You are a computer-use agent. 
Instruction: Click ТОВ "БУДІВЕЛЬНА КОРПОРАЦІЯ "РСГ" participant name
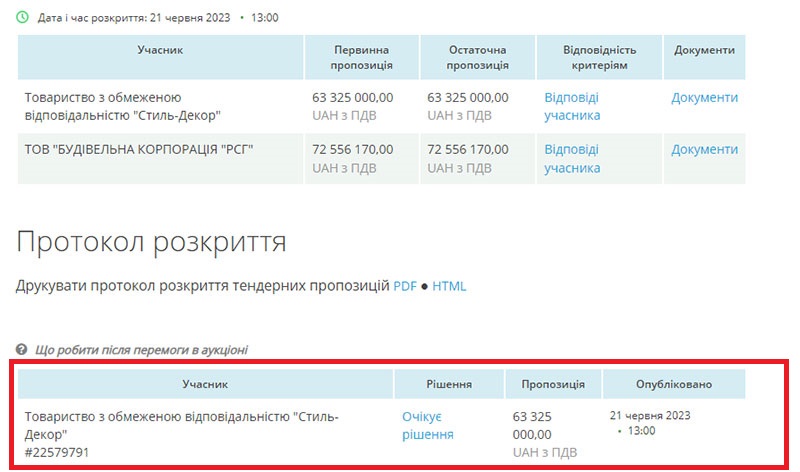pos(140,149)
